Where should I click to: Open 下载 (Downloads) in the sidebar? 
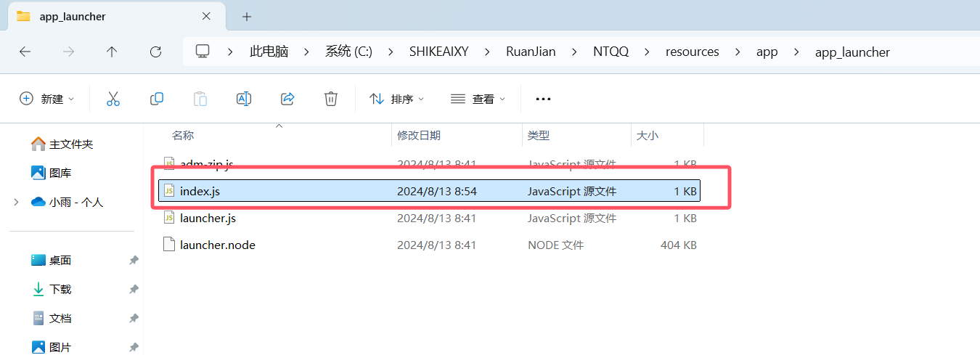pyautogui.click(x=60, y=289)
